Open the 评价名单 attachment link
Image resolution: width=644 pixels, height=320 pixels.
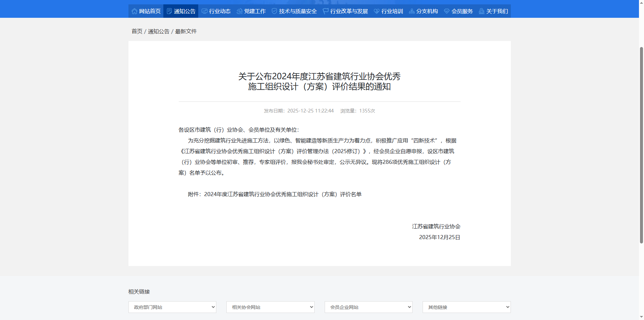283,194
